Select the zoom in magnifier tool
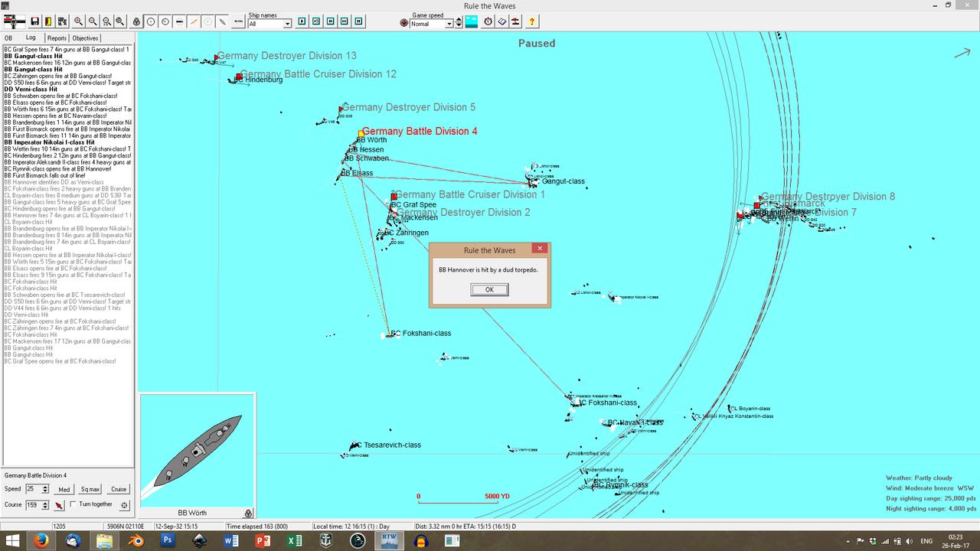The height and width of the screenshot is (551, 980). coord(78,21)
